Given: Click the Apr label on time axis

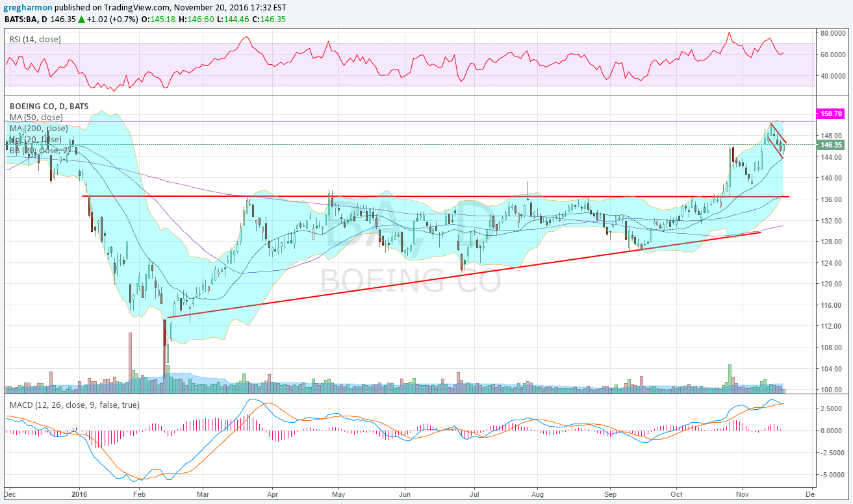Looking at the screenshot, I should [x=272, y=493].
